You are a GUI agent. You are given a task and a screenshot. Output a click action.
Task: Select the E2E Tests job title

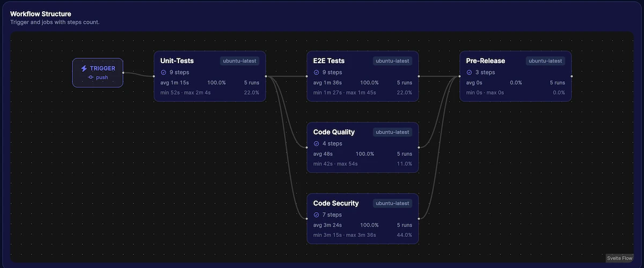pyautogui.click(x=329, y=61)
